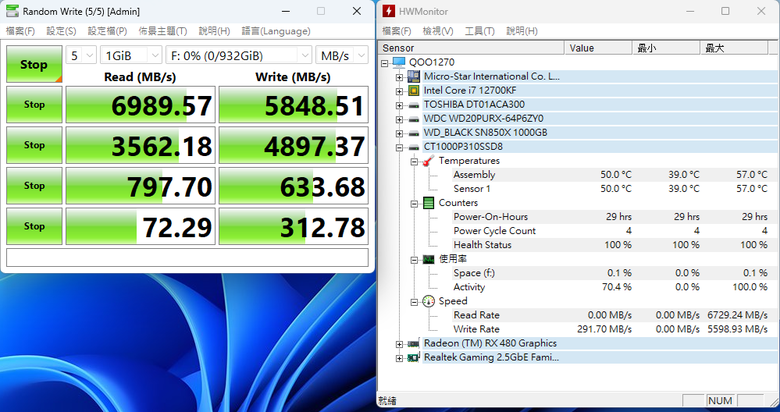780x412 pixels.
Task: Click the WDC WD20PURX drive icon
Action: [x=413, y=119]
